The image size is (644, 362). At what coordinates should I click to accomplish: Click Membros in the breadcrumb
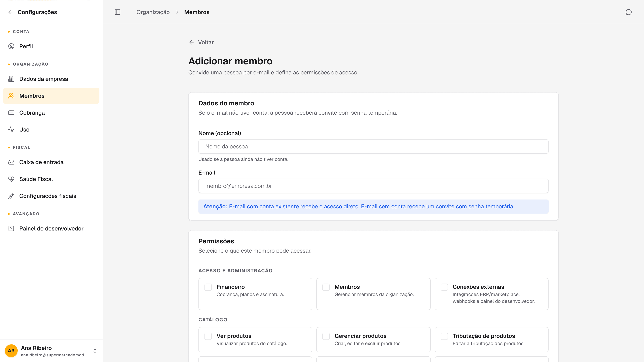(197, 12)
